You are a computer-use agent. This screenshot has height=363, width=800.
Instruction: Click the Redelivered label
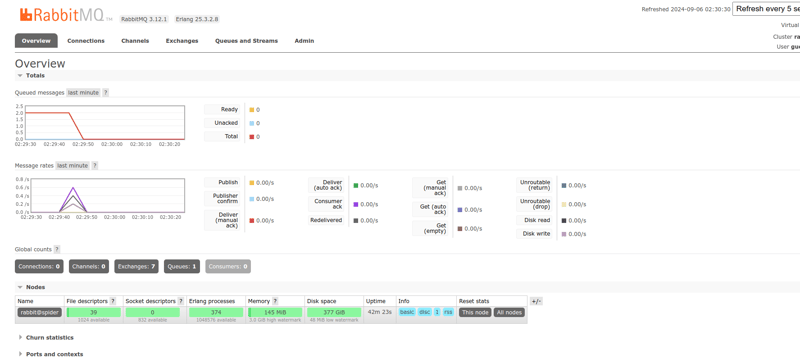[326, 221]
